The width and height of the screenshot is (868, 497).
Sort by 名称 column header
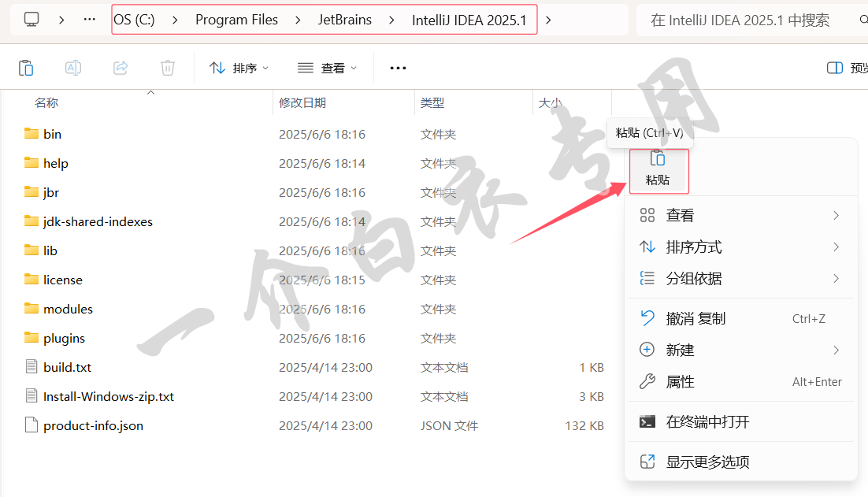point(46,103)
